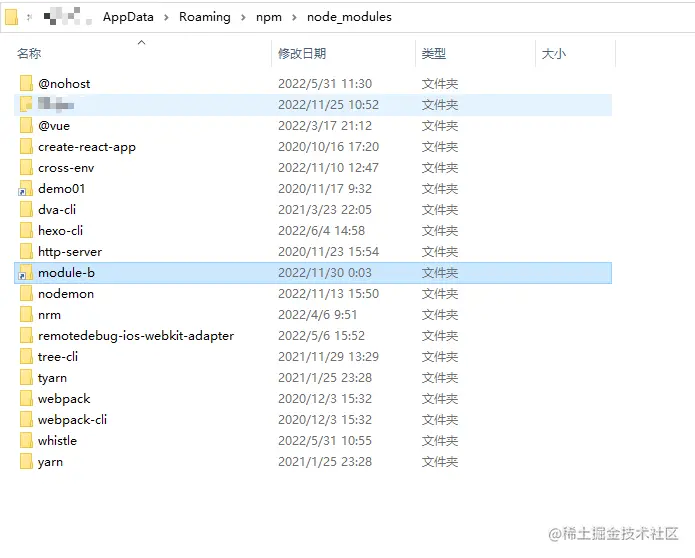Screen dimensions: 695x558
Task: Select the tyarn folder name
Action: 52,378
